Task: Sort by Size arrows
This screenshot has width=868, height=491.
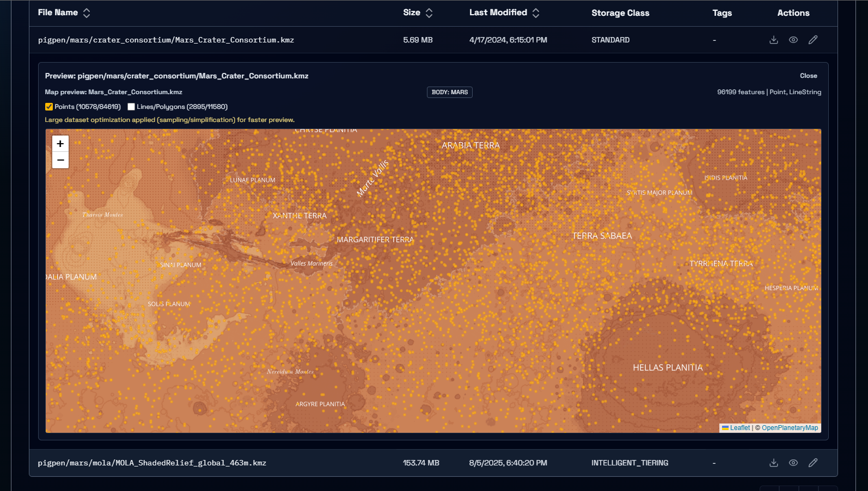Action: (x=429, y=13)
